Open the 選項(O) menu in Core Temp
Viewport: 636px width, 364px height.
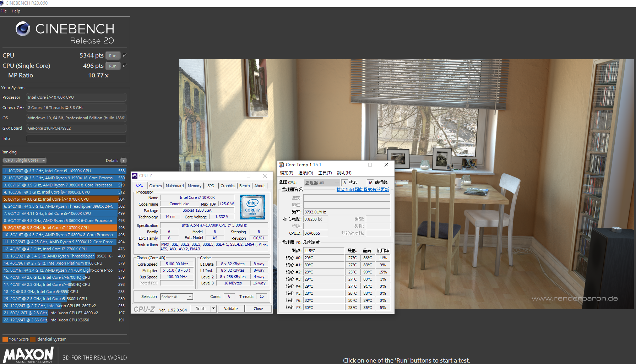[305, 173]
